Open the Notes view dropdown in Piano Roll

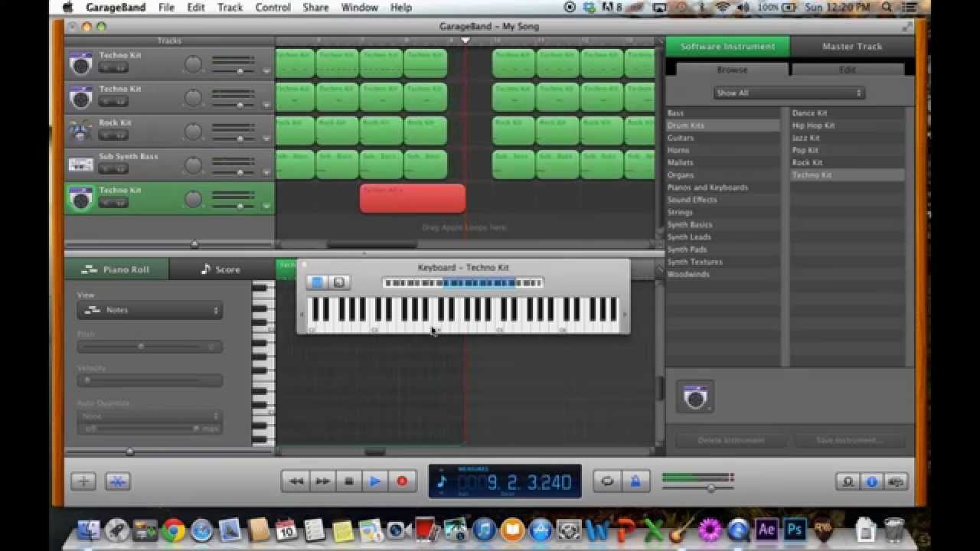click(x=149, y=310)
